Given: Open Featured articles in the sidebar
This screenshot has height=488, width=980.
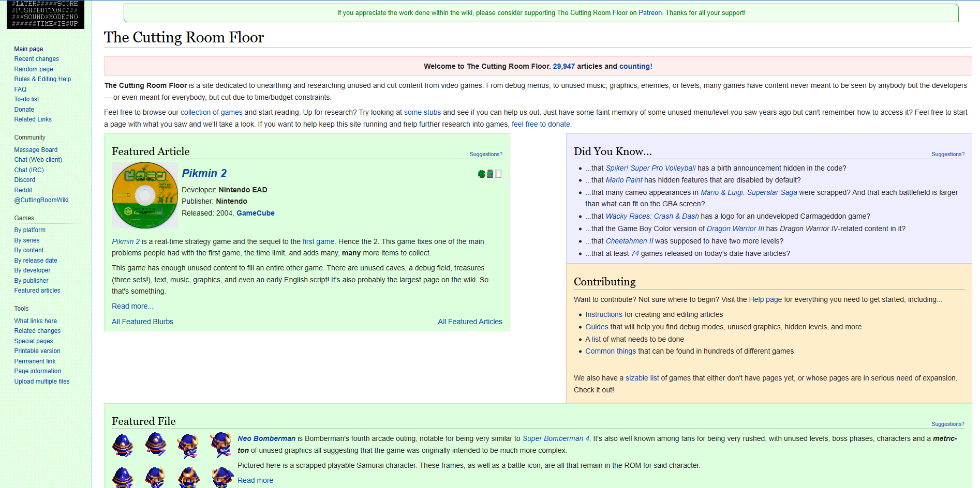Looking at the screenshot, I should [x=37, y=291].
